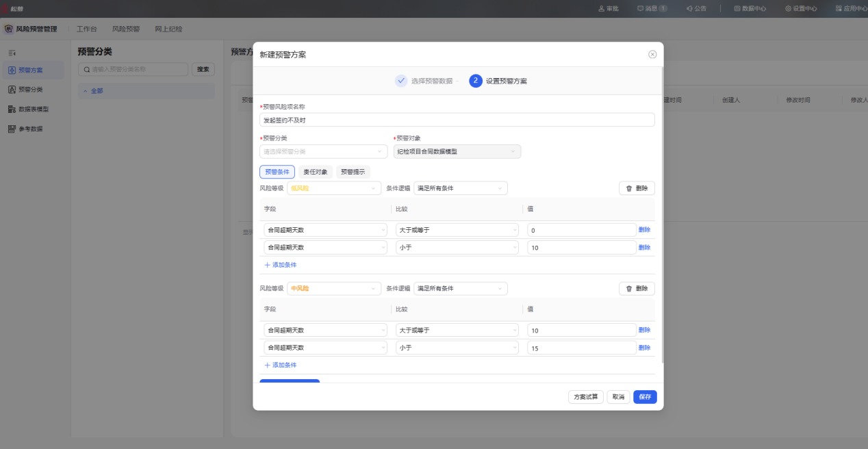Screen dimensions: 868x449
Task: Open the 大于或等于 comparison dropdown in the first row
Action: click(457, 230)
